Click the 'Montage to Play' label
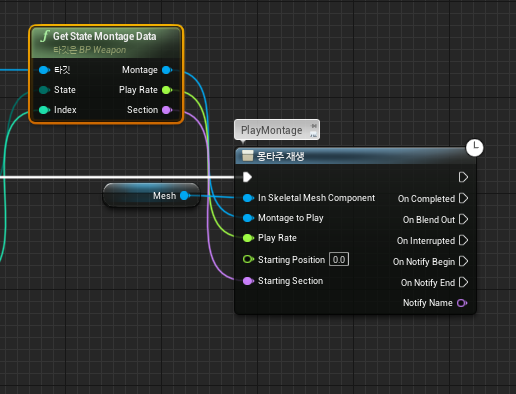This screenshot has height=394, width=516. click(291, 218)
